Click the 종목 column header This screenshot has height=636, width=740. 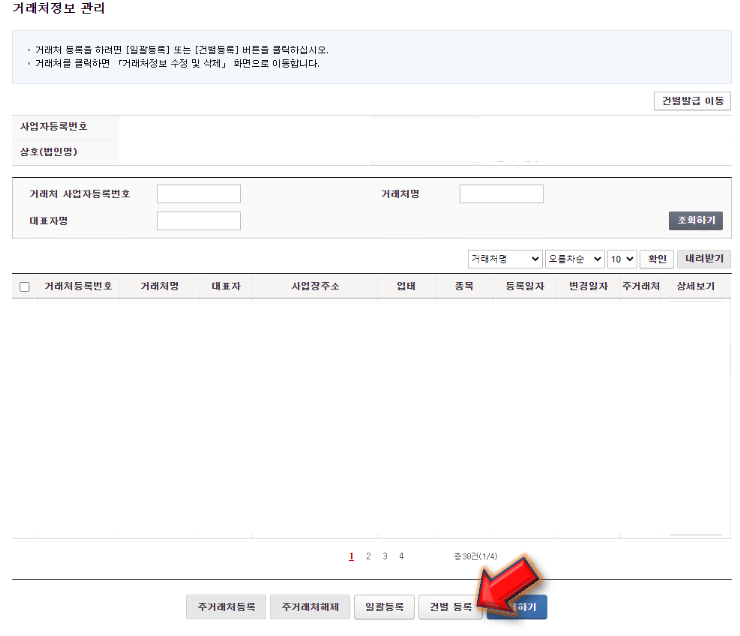[x=464, y=286]
